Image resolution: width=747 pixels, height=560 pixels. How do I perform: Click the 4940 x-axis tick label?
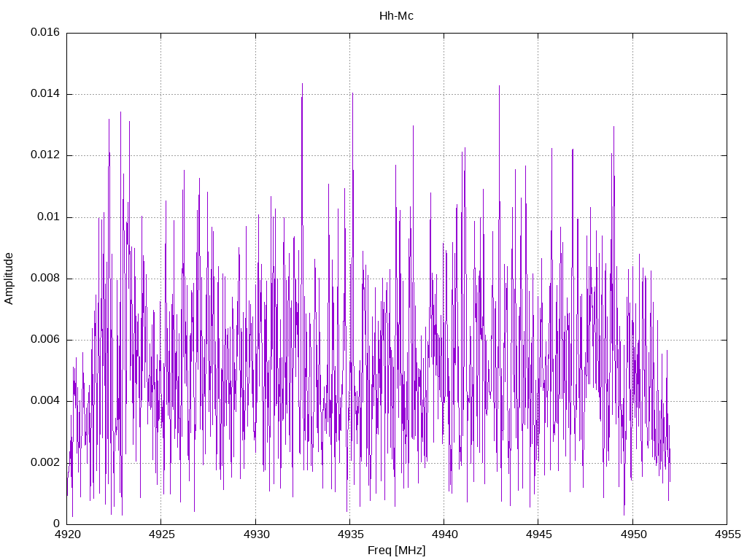tap(444, 534)
